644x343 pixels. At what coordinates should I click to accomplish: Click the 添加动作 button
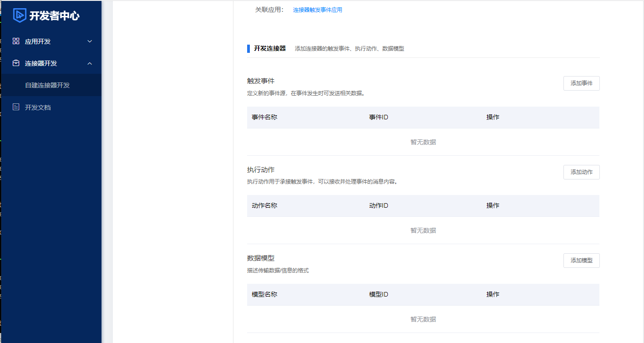click(581, 172)
